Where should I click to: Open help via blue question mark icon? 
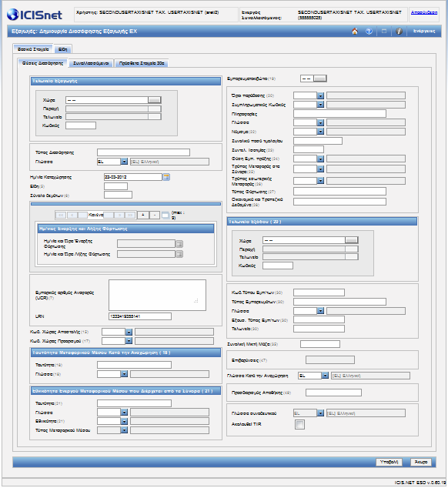[x=369, y=31]
